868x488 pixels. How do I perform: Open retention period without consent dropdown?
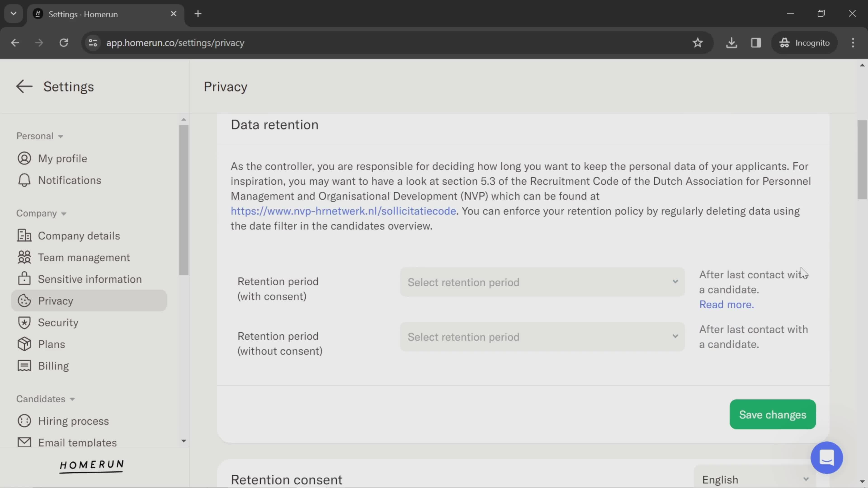pos(542,336)
